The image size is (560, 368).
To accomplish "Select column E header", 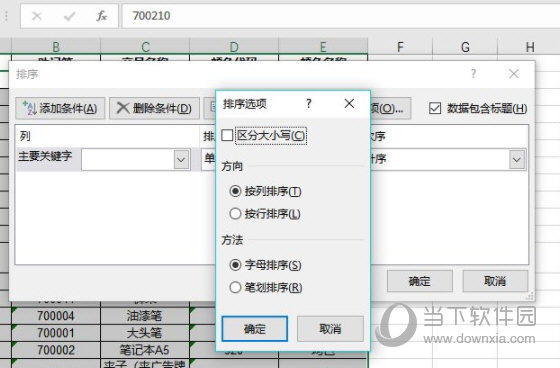I will [323, 46].
